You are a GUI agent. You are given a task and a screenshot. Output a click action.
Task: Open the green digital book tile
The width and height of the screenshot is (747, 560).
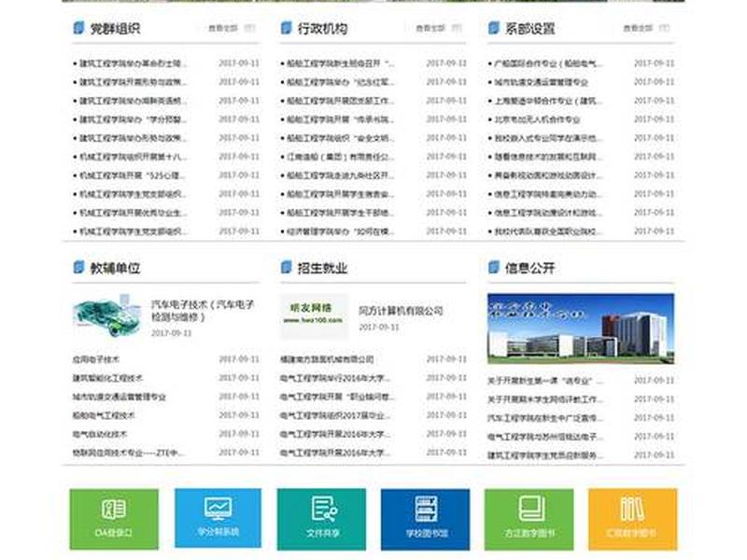point(529,519)
